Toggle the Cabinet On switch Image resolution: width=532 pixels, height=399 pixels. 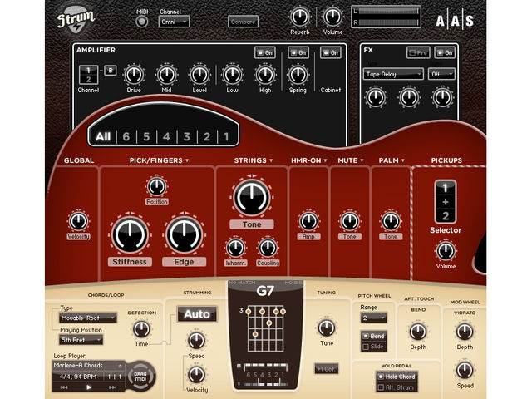[331, 52]
